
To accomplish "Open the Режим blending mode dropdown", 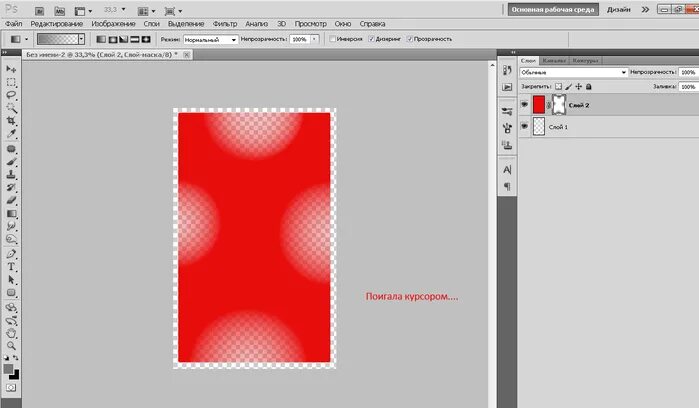I will [x=210, y=40].
